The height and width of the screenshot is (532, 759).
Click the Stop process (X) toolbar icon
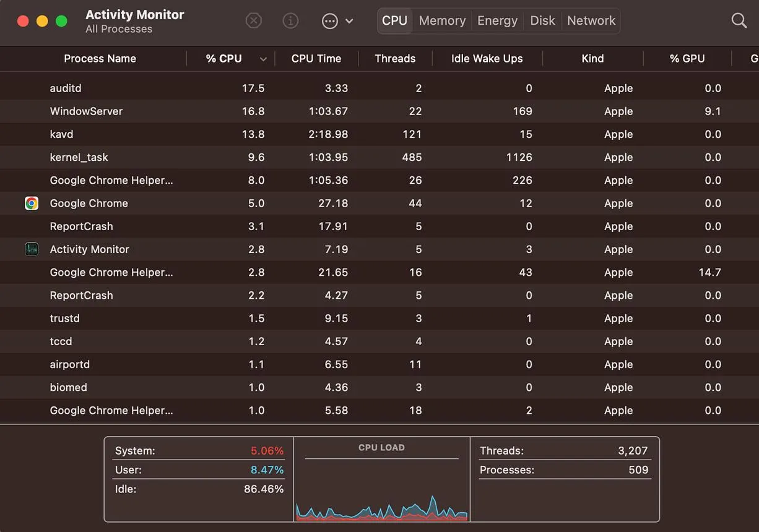coord(254,20)
